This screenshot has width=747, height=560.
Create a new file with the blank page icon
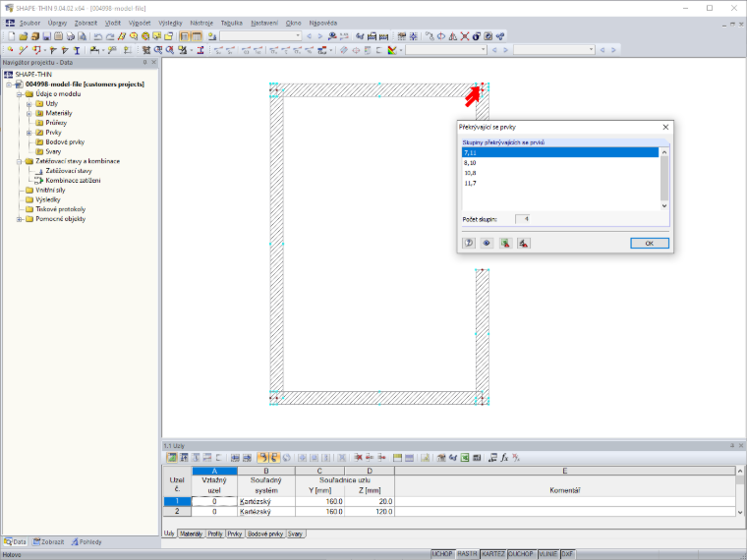pyautogui.click(x=12, y=36)
